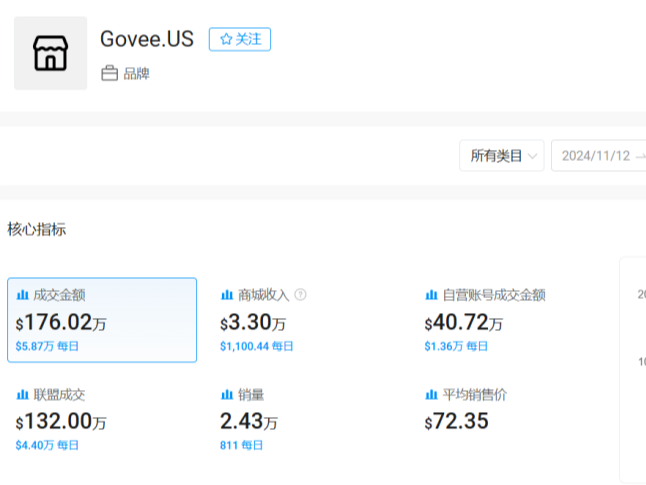Click the $1.36万 每日 daily value
Image resolution: width=646 pixels, height=485 pixels.
(456, 346)
